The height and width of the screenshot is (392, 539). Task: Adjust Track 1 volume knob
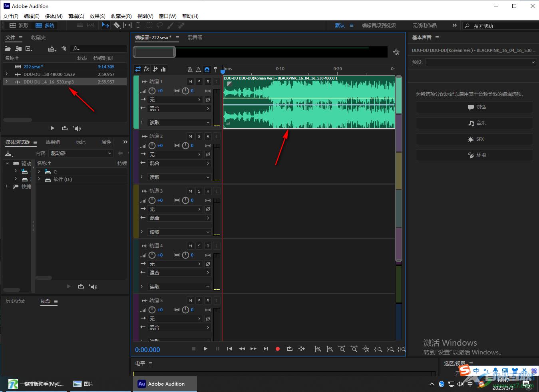click(152, 91)
